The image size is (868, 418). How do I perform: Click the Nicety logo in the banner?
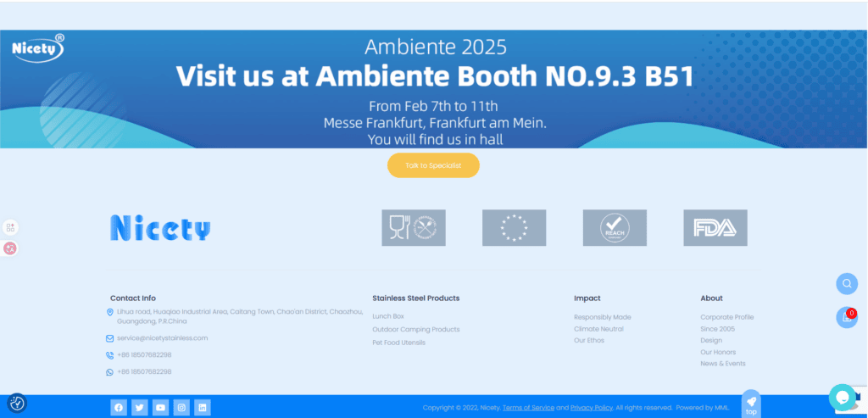coord(38,48)
